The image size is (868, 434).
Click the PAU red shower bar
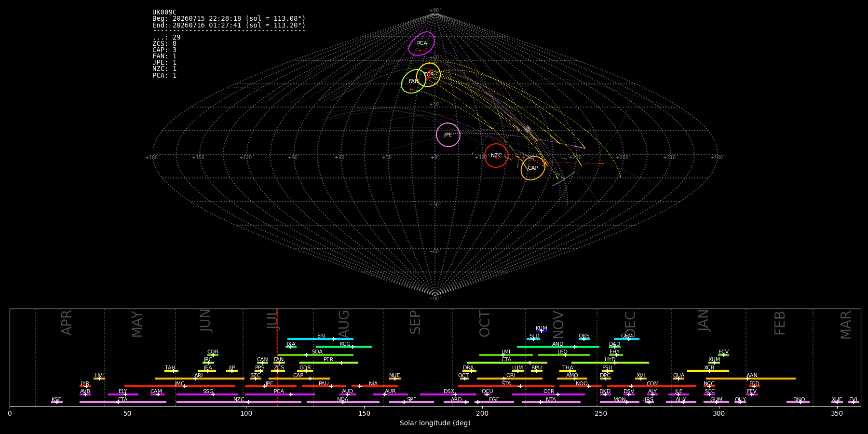324,386
